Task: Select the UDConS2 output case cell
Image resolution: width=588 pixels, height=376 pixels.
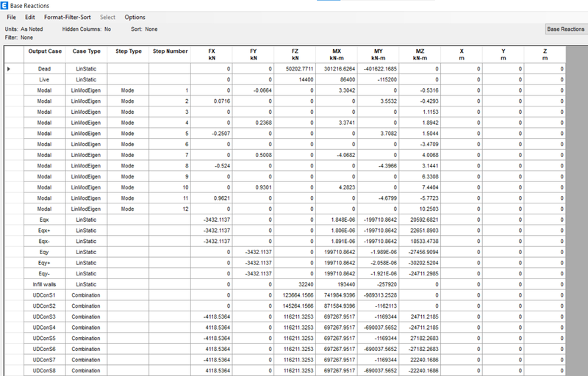Action: pos(45,306)
